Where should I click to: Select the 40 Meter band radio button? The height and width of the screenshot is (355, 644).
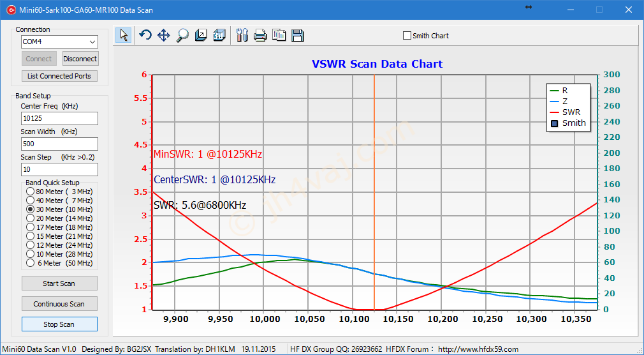pos(30,200)
